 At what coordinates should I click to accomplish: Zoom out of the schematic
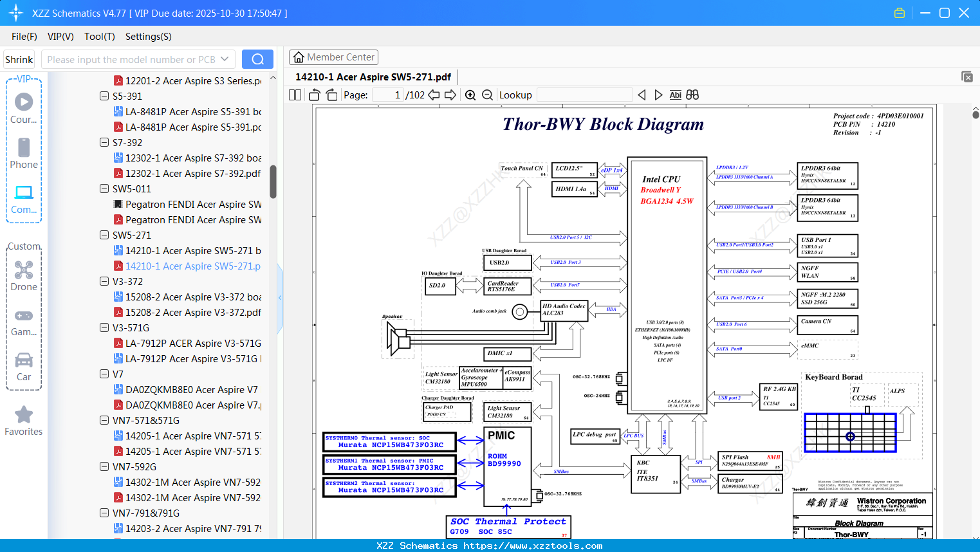pos(487,95)
